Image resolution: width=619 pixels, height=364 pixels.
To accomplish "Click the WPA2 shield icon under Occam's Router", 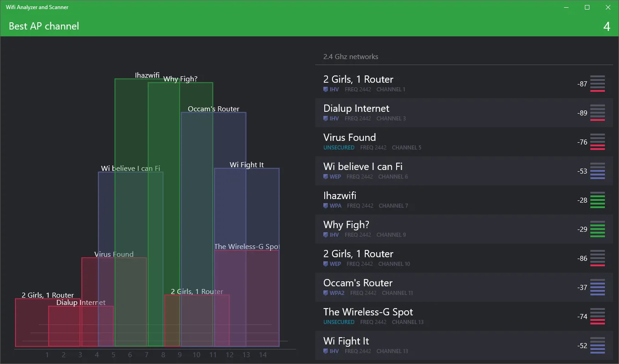I will click(326, 293).
